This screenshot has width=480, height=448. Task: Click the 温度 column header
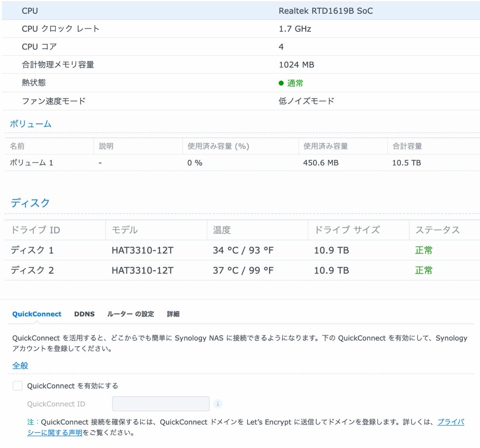[222, 230]
